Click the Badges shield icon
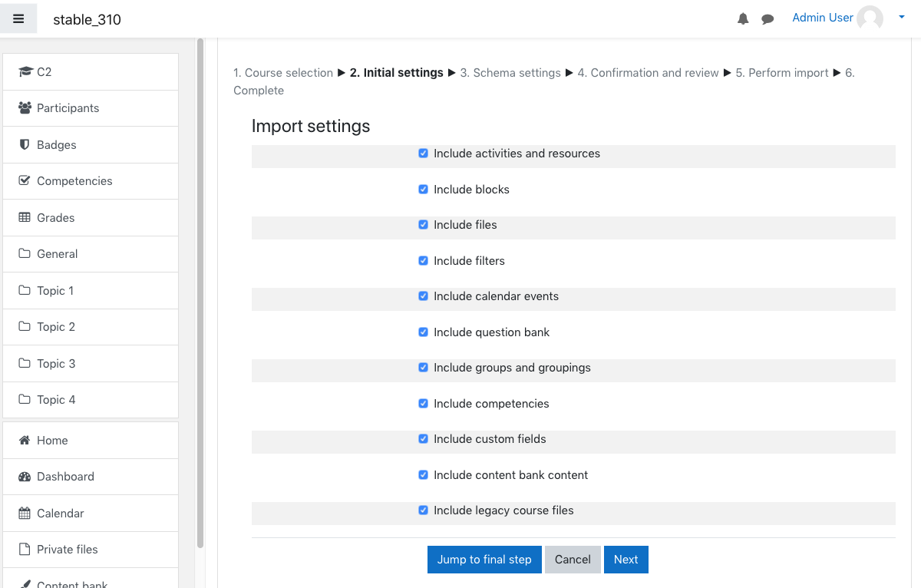Screen dimensions: 921x588 point(25,144)
